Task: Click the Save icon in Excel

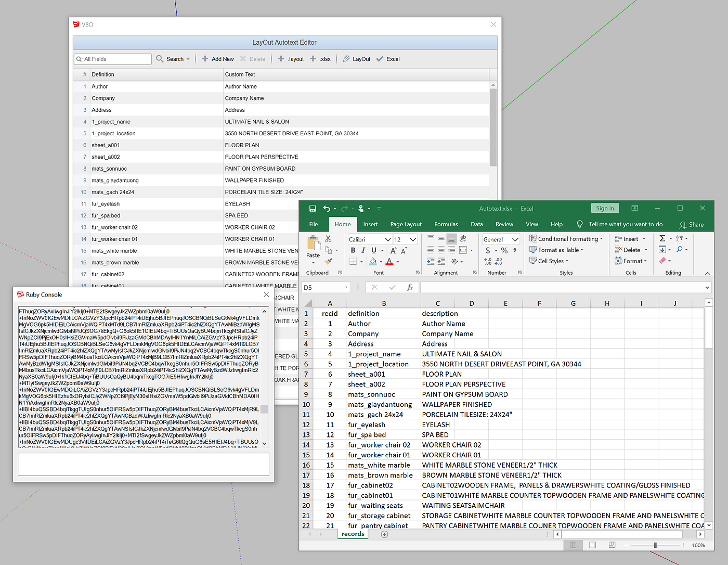Action: 313,209
